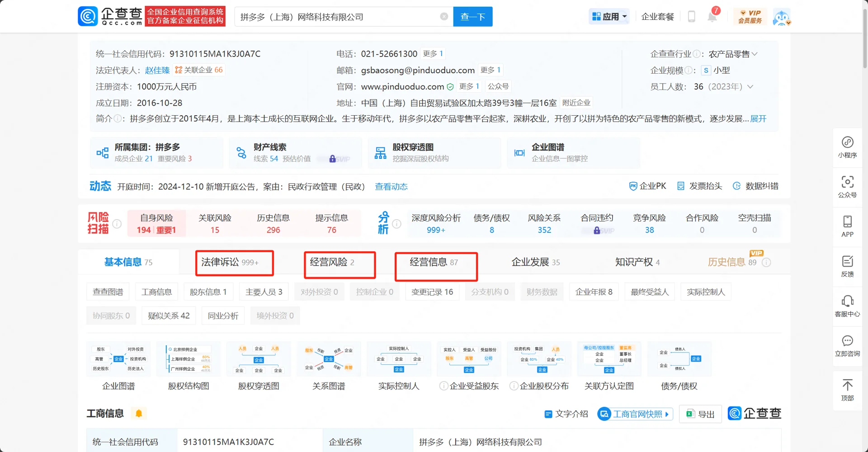868x452 pixels.
Task: Select the 企业年报 8 sub-tab
Action: [x=594, y=292]
